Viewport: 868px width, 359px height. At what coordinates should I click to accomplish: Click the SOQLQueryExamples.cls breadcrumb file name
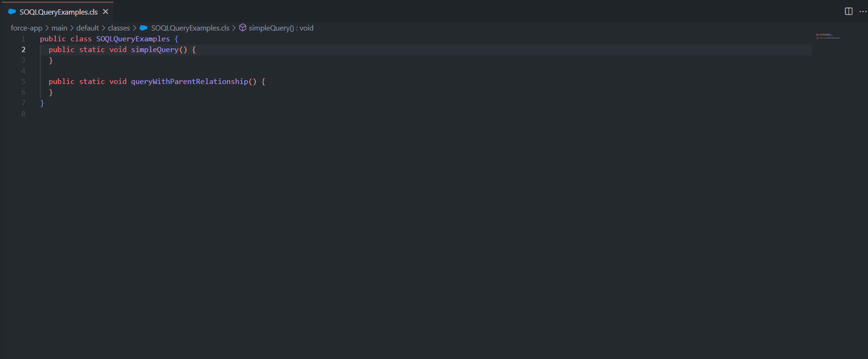pos(190,28)
